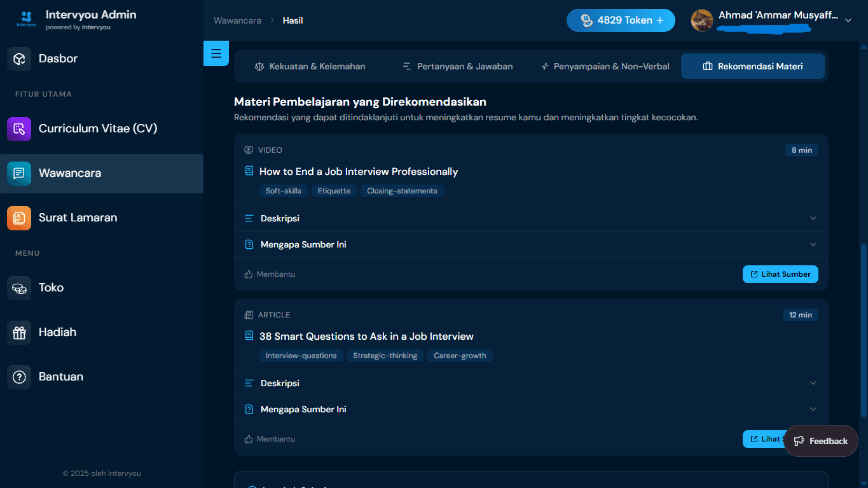The image size is (868, 488).
Task: Click the megaphone icon on Feedback button
Action: coord(799,441)
